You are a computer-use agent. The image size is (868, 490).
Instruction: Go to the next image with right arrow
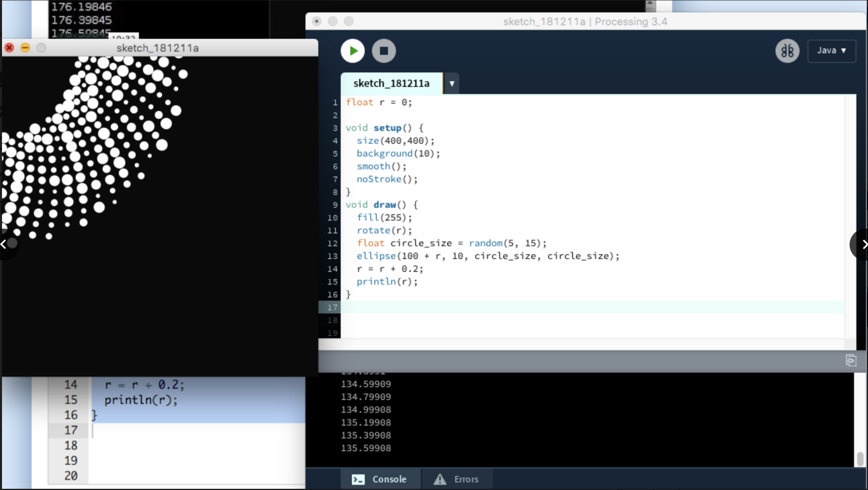pyautogui.click(x=861, y=244)
